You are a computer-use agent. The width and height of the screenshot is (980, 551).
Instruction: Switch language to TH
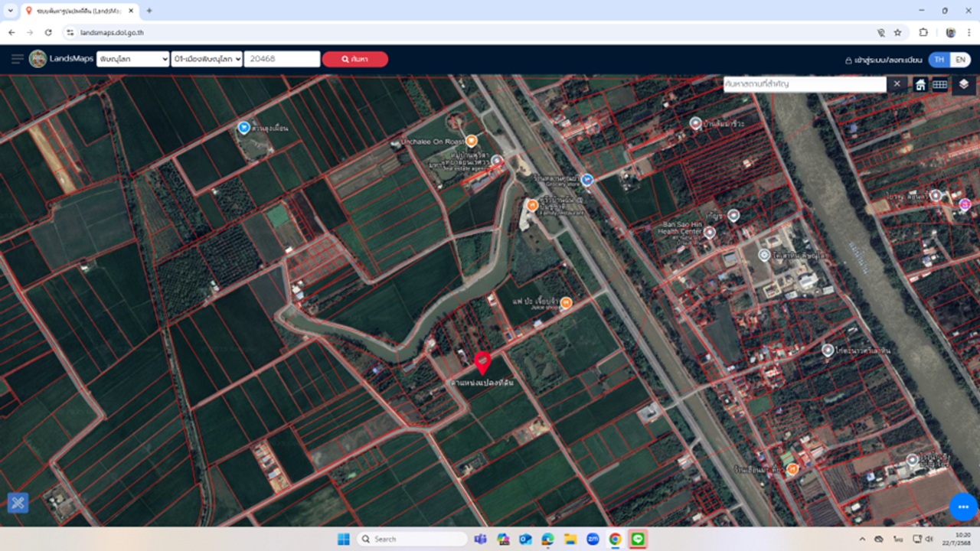tap(939, 60)
